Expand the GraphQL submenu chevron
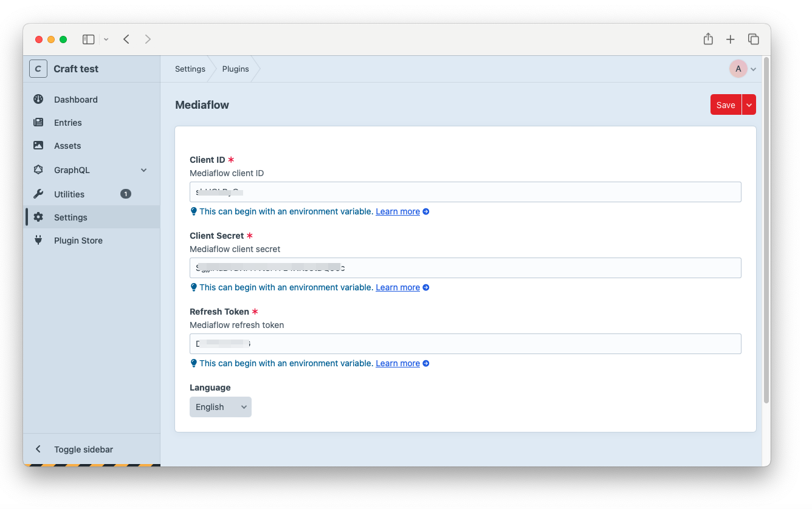The width and height of the screenshot is (812, 509). [x=144, y=170]
